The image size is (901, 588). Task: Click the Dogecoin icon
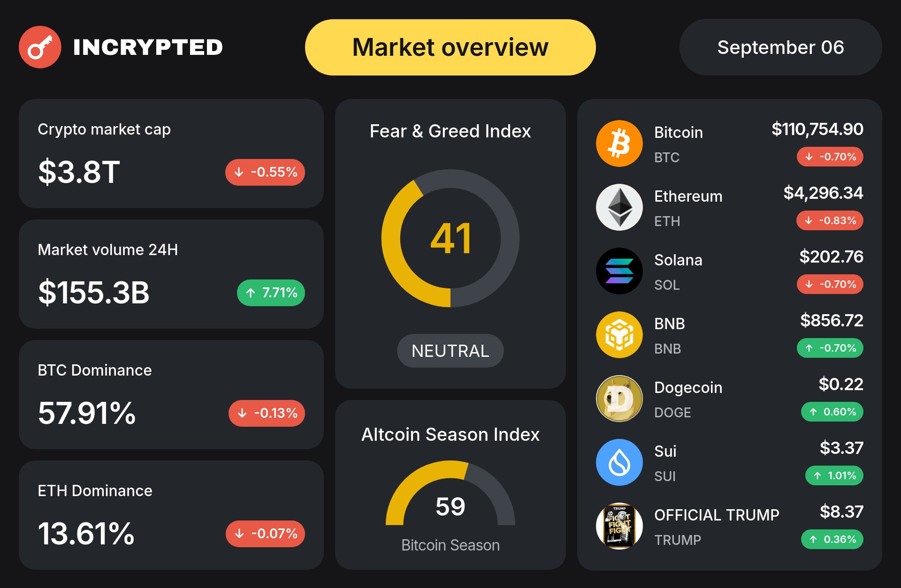click(619, 399)
